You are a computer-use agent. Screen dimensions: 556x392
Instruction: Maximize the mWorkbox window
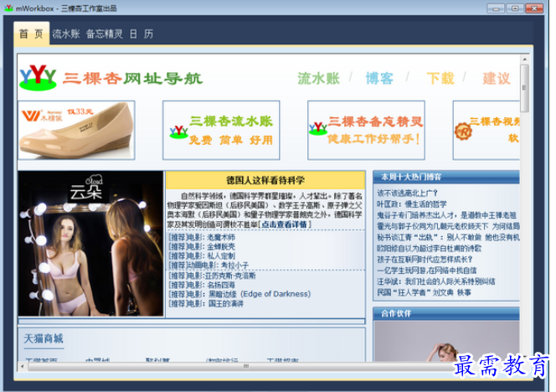coord(514,8)
